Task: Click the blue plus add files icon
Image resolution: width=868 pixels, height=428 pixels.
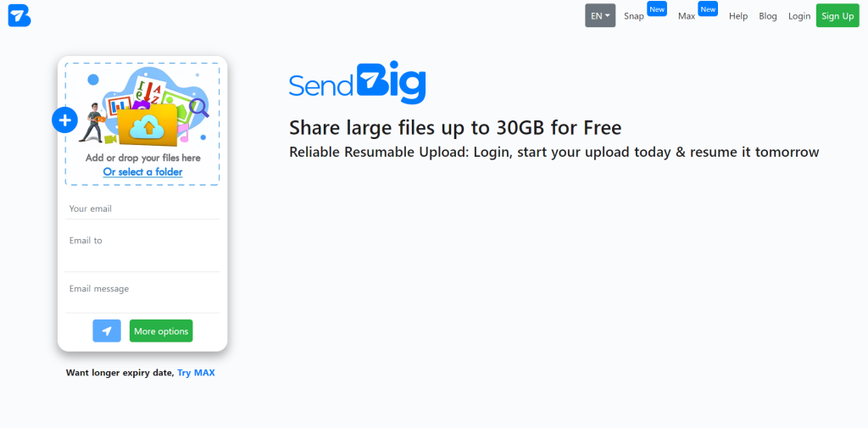Action: (64, 120)
